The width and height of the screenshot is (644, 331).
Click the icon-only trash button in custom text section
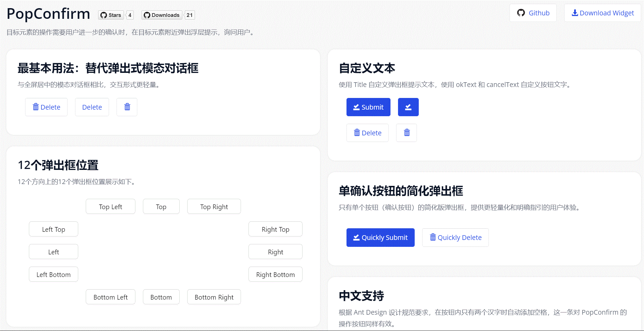point(406,133)
